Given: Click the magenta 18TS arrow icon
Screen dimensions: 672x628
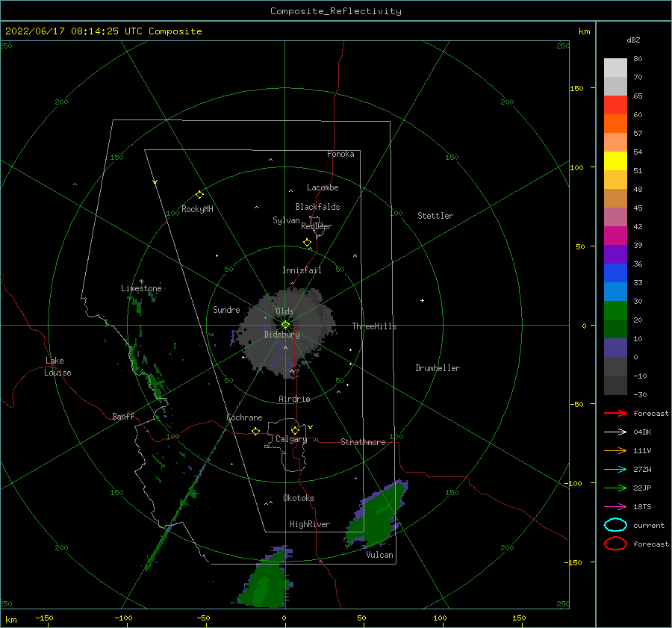Looking at the screenshot, I should click(615, 507).
